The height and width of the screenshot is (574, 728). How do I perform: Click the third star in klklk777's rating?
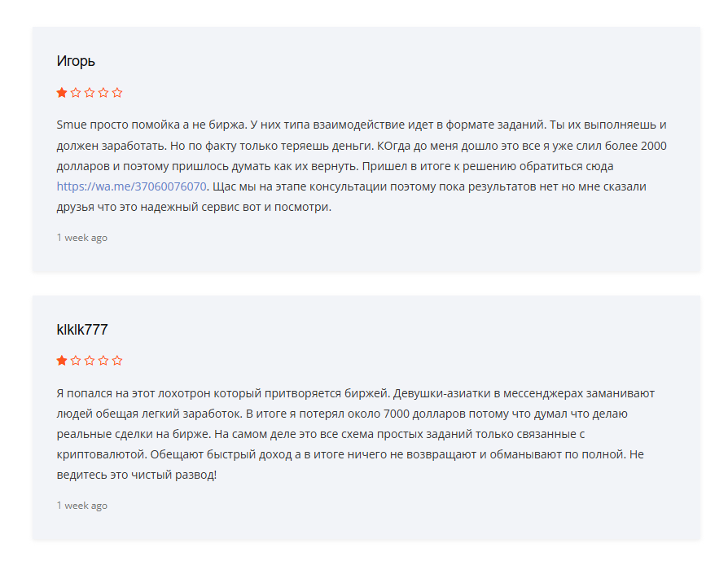(90, 360)
